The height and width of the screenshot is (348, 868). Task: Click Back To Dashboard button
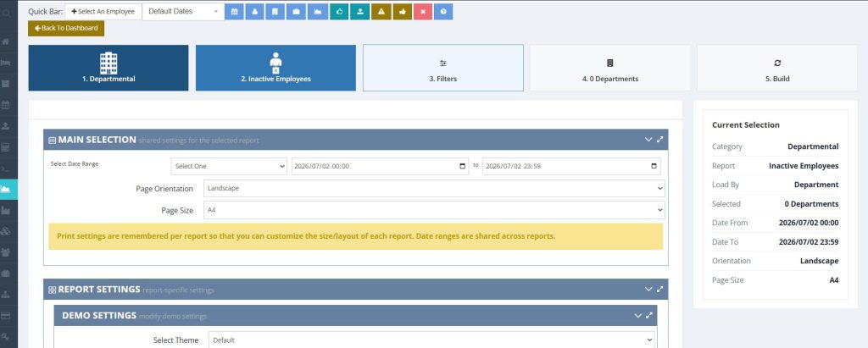pyautogui.click(x=66, y=28)
